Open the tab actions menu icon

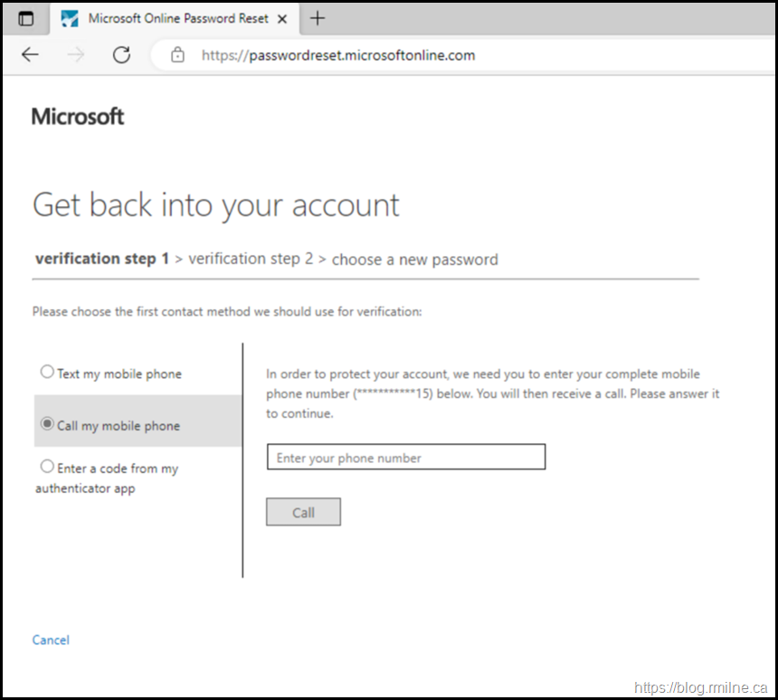point(26,18)
